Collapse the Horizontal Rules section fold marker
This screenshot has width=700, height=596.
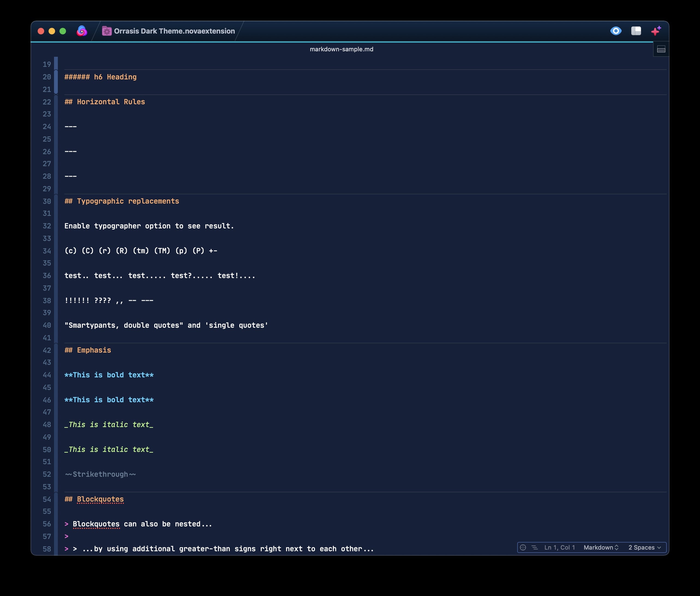(56, 102)
